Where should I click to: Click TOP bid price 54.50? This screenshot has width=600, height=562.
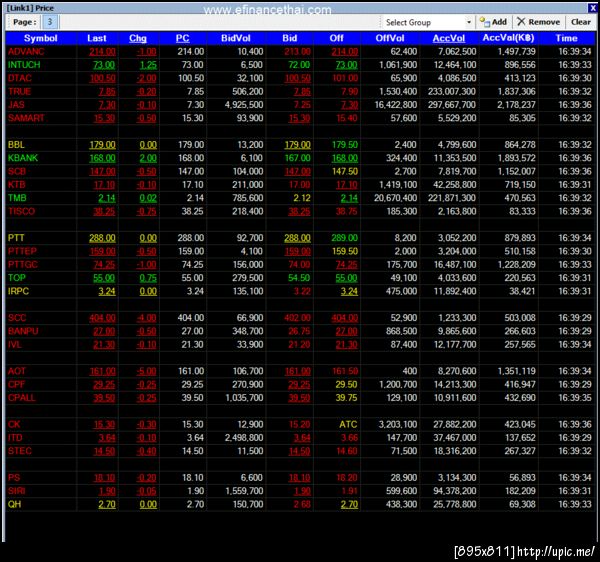pos(299,278)
